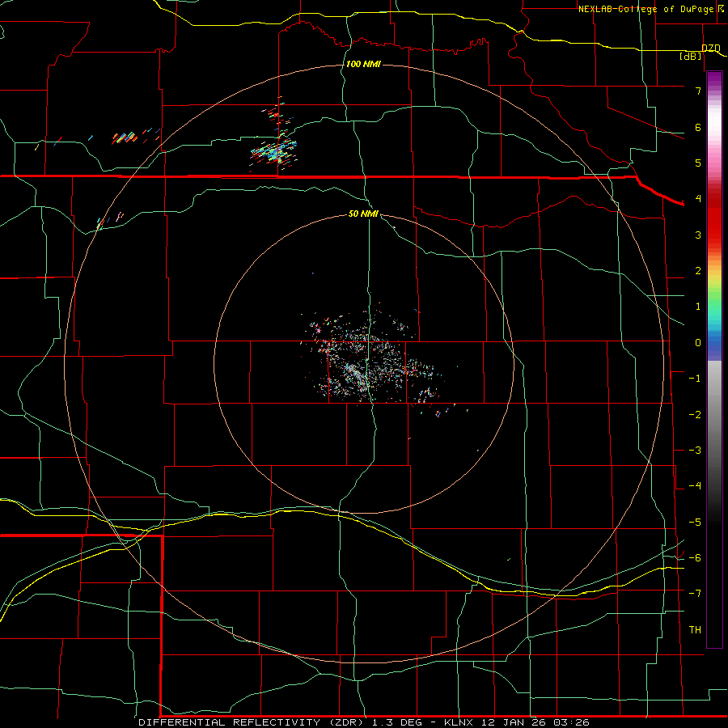Click the -1 value on color scale
This screenshot has height=728, width=728.
[695, 379]
